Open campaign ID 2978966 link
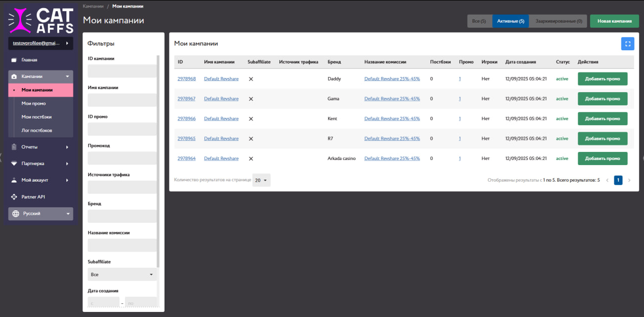 (187, 119)
